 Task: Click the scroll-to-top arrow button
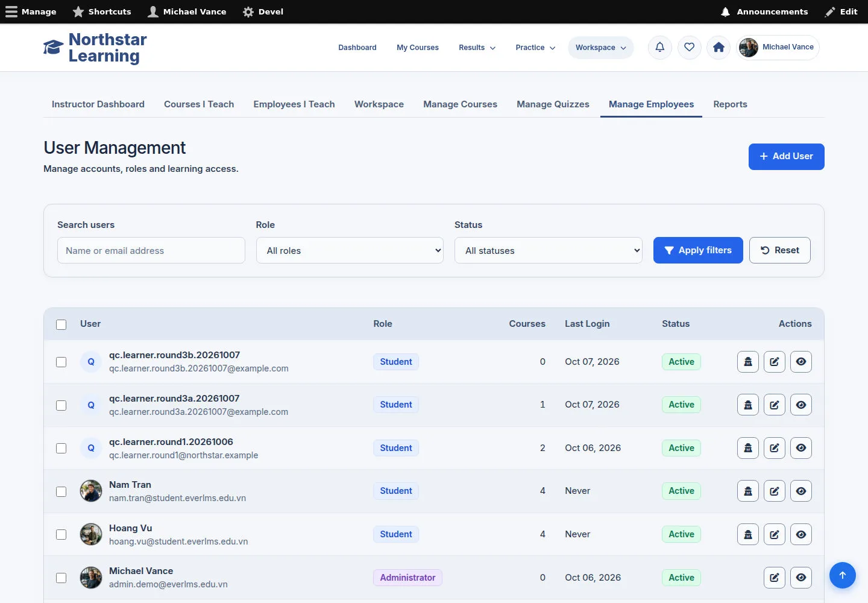coord(843,575)
